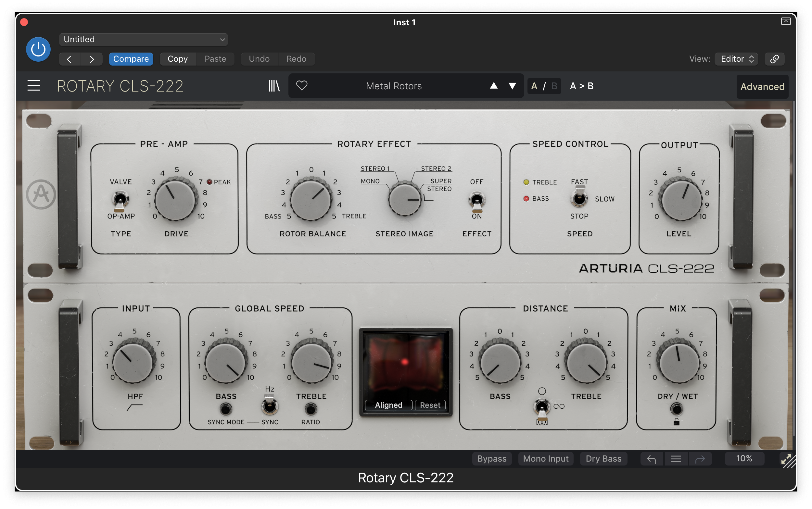This screenshot has height=509, width=812.
Task: Click the Distance BASS knob
Action: [x=500, y=362]
